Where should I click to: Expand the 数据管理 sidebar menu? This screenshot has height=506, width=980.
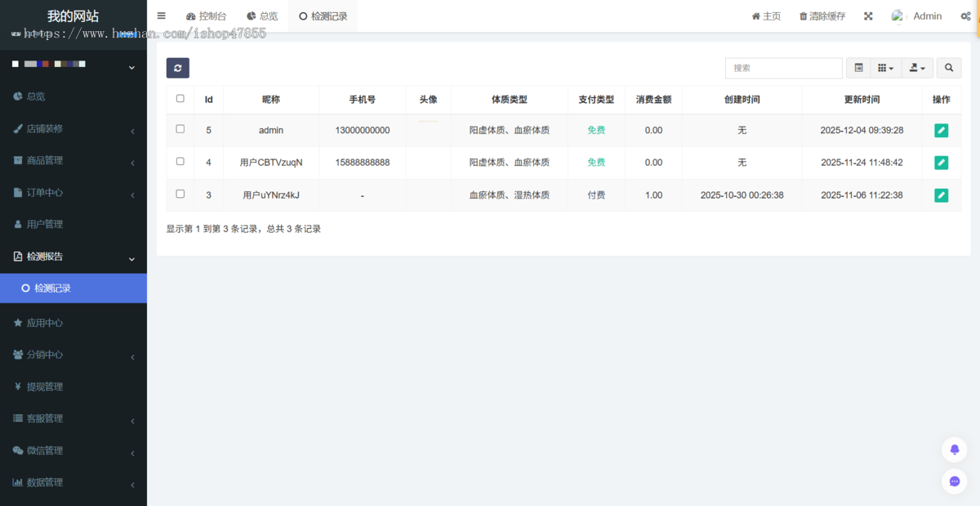tap(73, 482)
